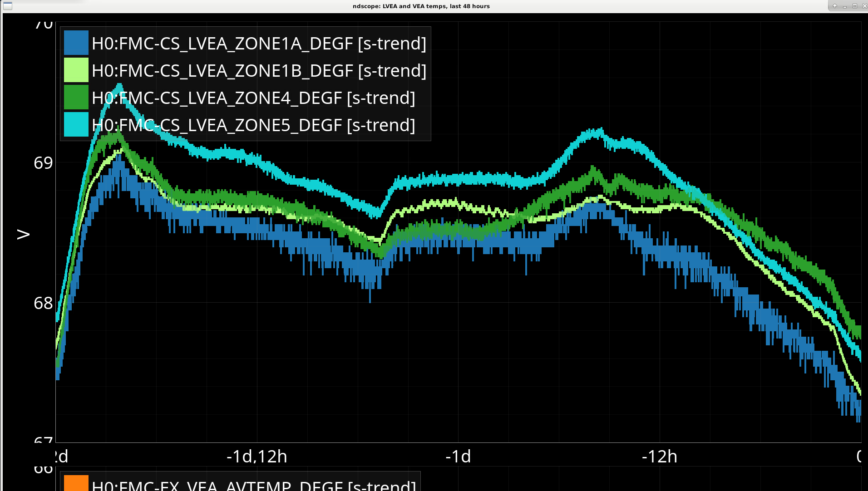Image resolution: width=868 pixels, height=491 pixels.
Task: Click the dark green ZONE4 legend swatch
Action: (x=76, y=98)
